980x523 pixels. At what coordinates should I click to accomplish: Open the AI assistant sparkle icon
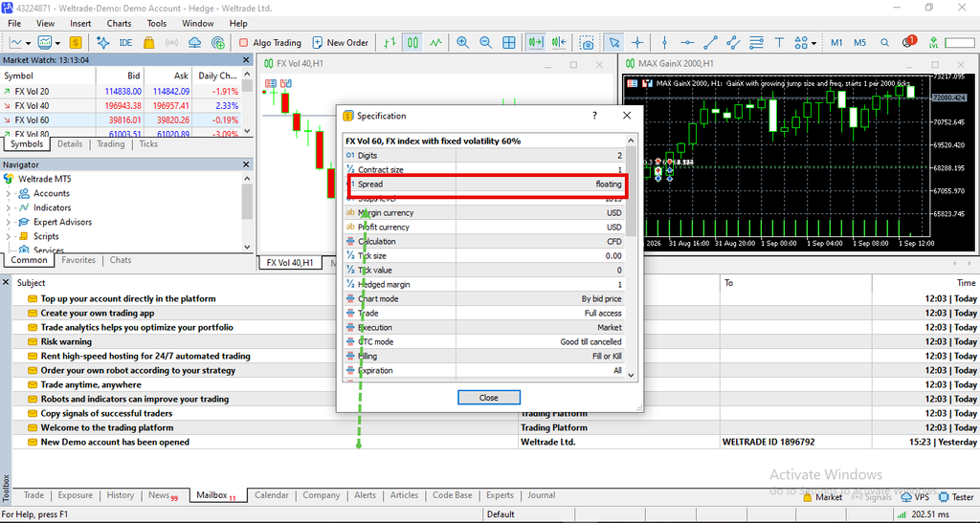pos(102,42)
